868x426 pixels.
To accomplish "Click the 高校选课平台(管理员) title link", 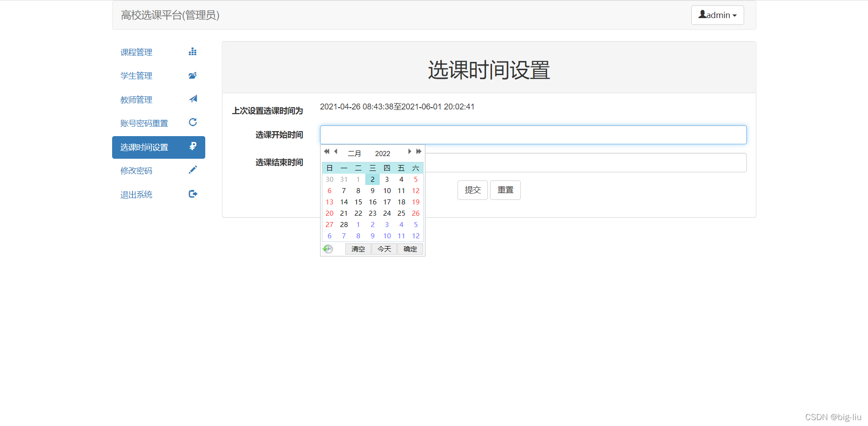I will coord(170,15).
